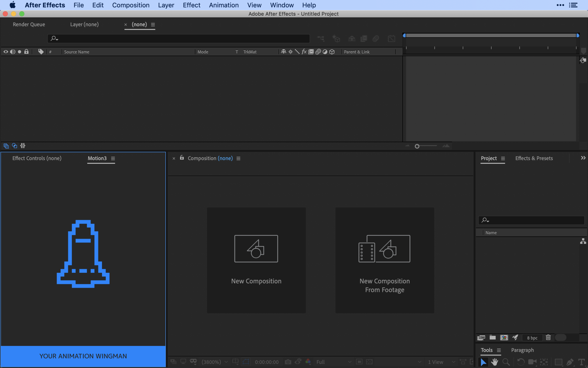Open composition mini-flowchart in timeline
Viewport: 588px width, 368px height.
coord(321,38)
